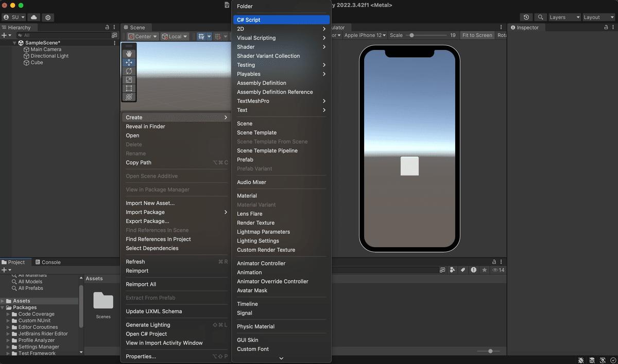Toggle the Hierarchy panel lock
The width and height of the screenshot is (618, 364).
click(x=107, y=27)
